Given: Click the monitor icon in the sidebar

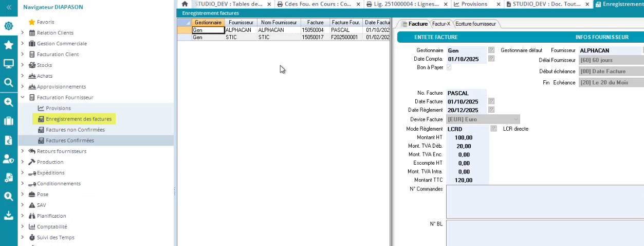Looking at the screenshot, I should 9,64.
